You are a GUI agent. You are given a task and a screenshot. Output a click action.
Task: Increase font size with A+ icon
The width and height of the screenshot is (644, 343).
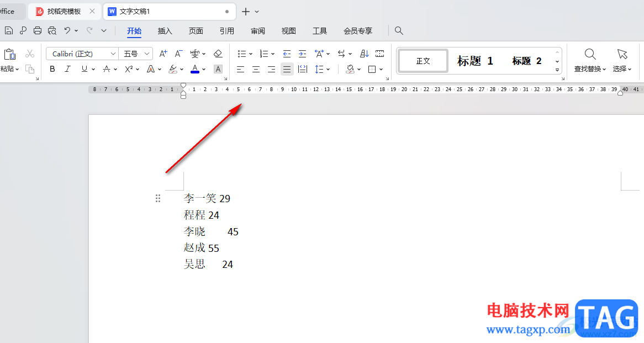[163, 54]
